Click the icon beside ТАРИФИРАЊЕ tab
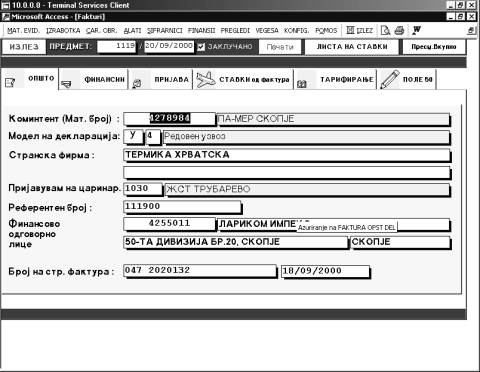Image resolution: width=480 pixels, height=372 pixels. coord(301,84)
